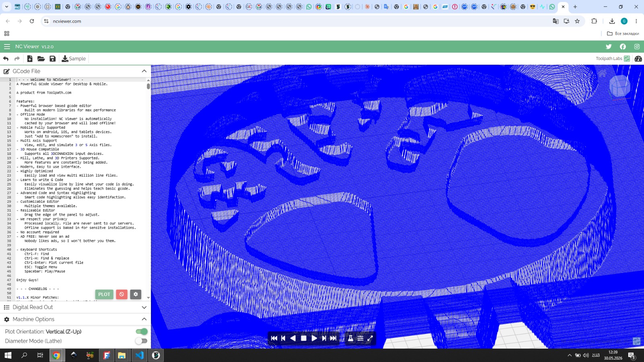
Task: Click the red clear plot button
Action: pyautogui.click(x=122, y=294)
